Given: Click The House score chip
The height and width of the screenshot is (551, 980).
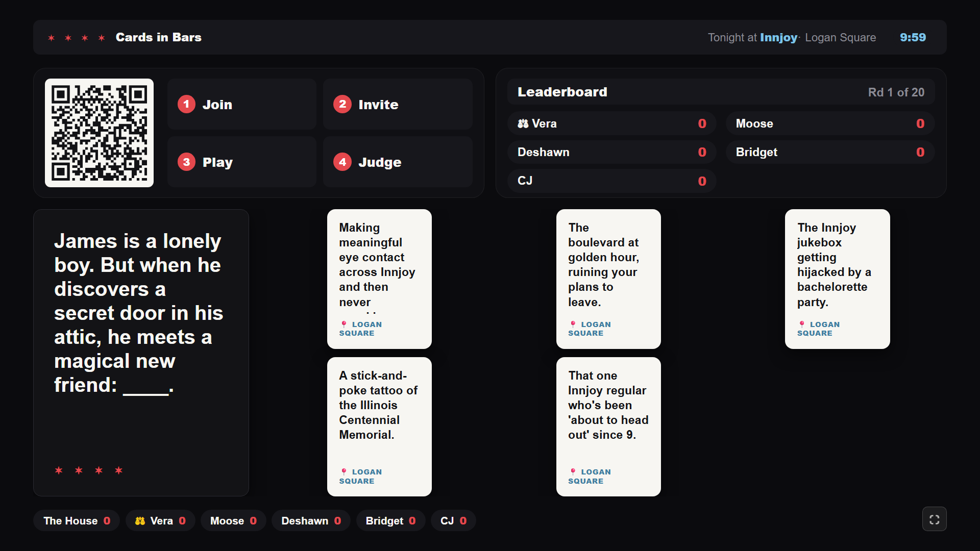Looking at the screenshot, I should tap(77, 521).
